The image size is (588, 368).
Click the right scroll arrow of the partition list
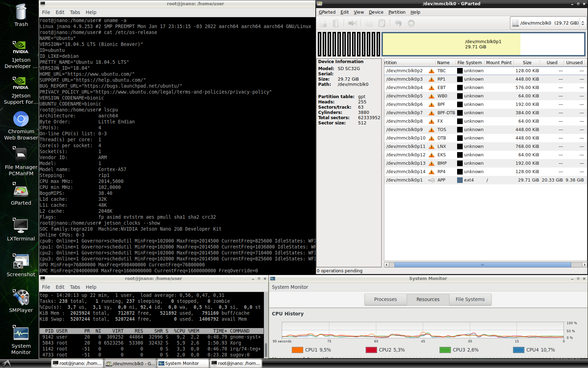click(584, 265)
